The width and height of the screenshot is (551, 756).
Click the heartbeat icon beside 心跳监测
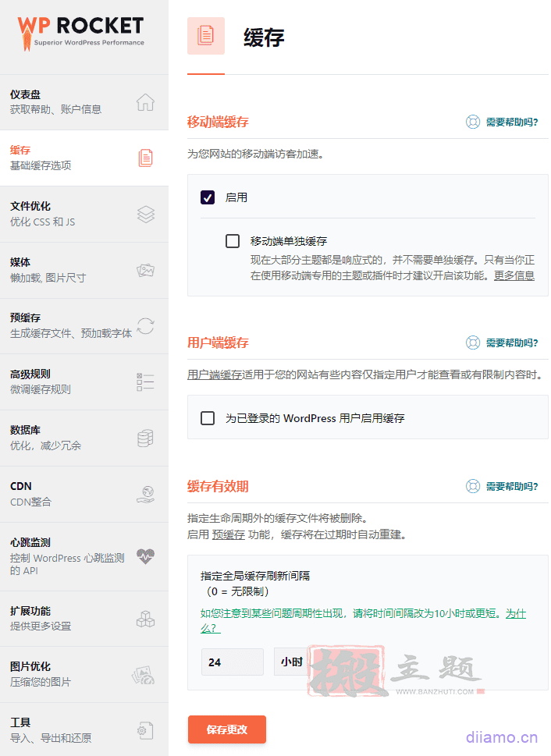click(x=145, y=556)
